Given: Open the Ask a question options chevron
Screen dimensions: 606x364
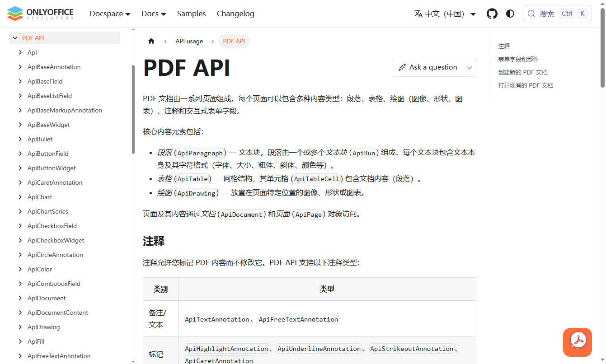Looking at the screenshot, I should (470, 67).
